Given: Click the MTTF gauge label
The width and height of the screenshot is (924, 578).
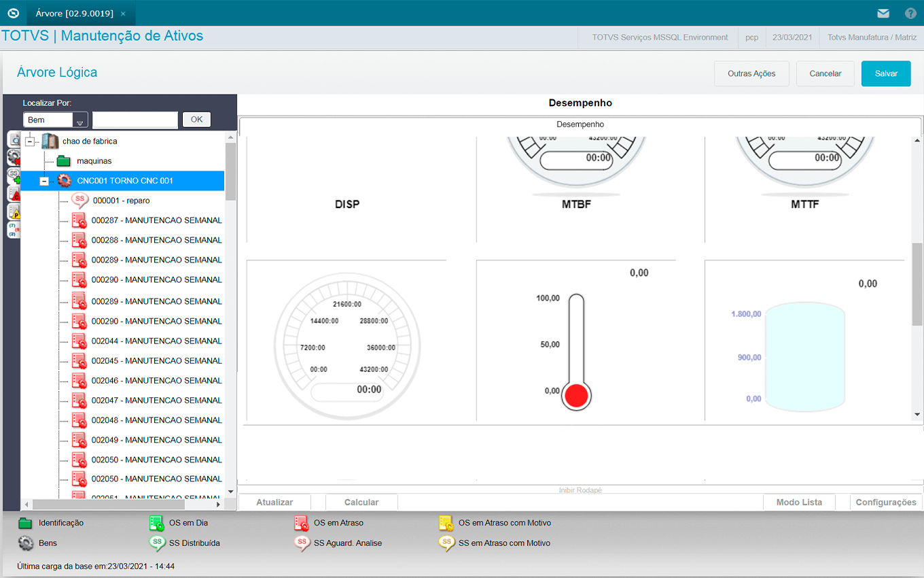Looking at the screenshot, I should point(805,204).
